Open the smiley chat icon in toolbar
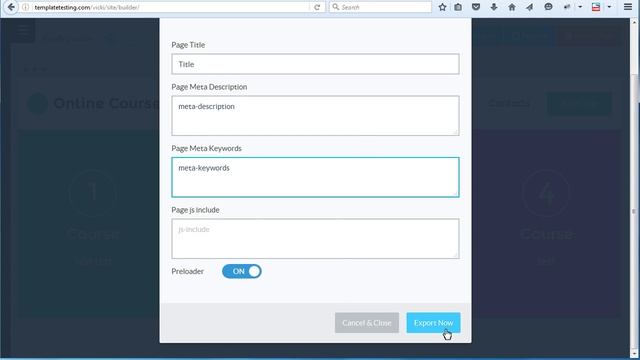Viewport: 640px width, 360px height. pos(548,7)
